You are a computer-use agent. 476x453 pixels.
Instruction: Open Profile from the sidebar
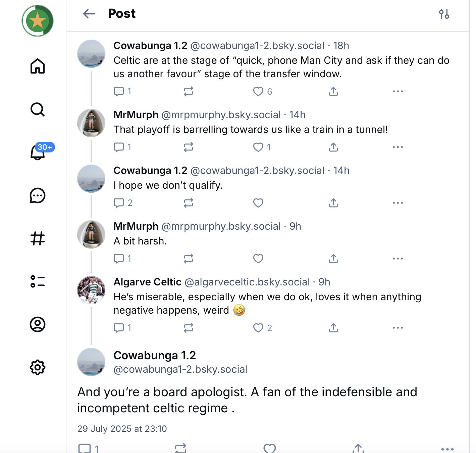38,324
